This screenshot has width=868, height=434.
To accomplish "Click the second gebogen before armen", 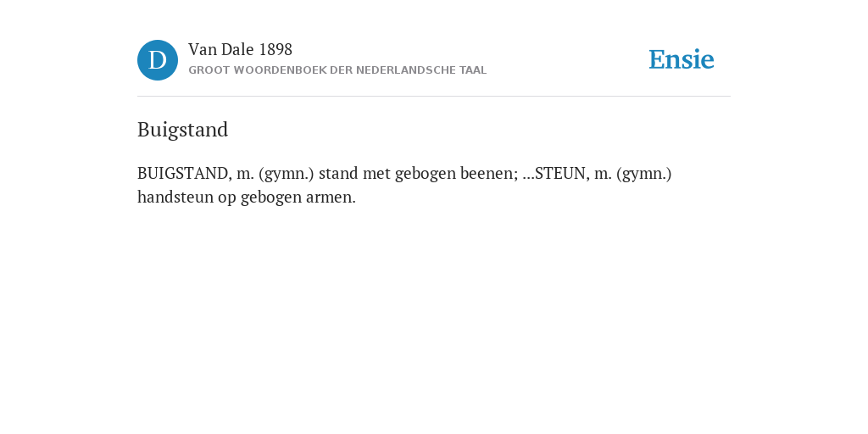I will pyautogui.click(x=270, y=198).
